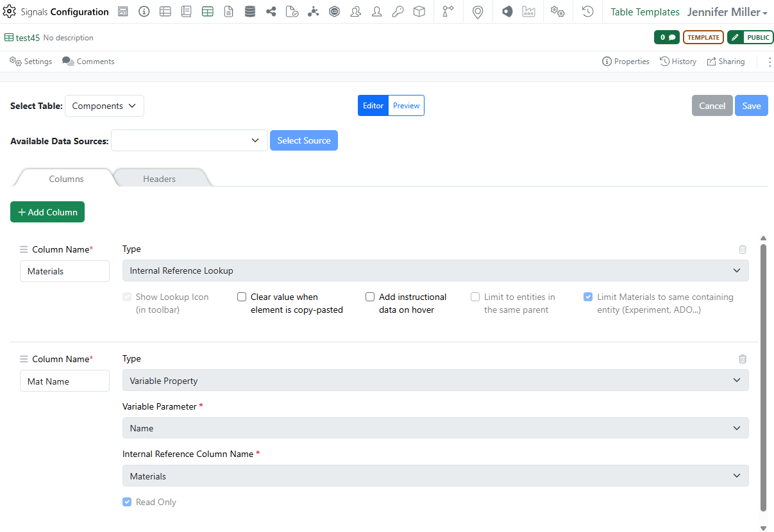This screenshot has height=532, width=774.
Task: Click the database stack icon in top toolbar
Action: 250,12
